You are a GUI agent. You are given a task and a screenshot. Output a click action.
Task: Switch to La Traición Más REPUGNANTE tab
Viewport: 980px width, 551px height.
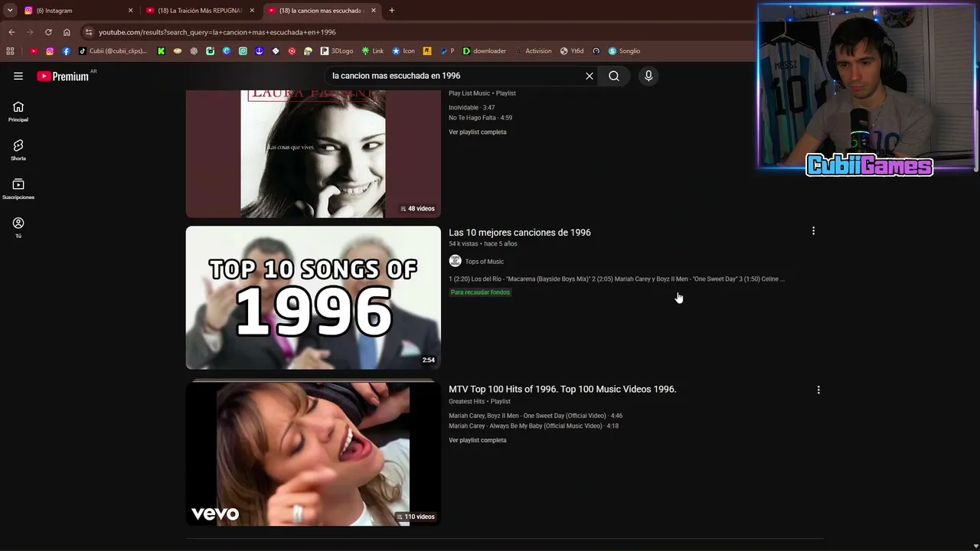point(200,11)
